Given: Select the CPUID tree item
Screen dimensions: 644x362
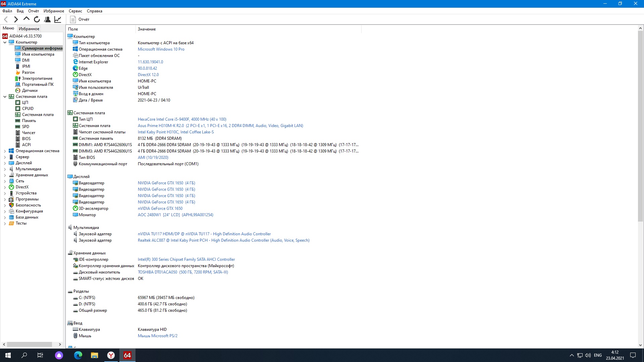Looking at the screenshot, I should [28, 109].
